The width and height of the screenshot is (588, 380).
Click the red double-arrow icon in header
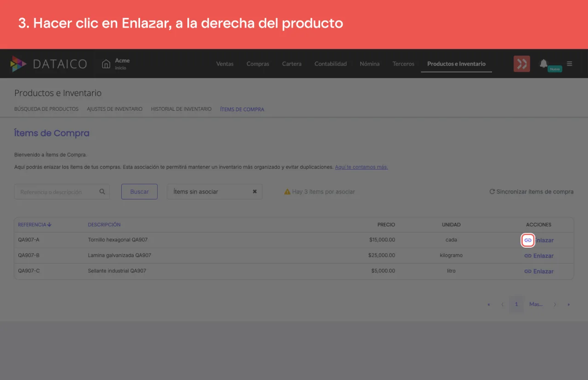(521, 64)
